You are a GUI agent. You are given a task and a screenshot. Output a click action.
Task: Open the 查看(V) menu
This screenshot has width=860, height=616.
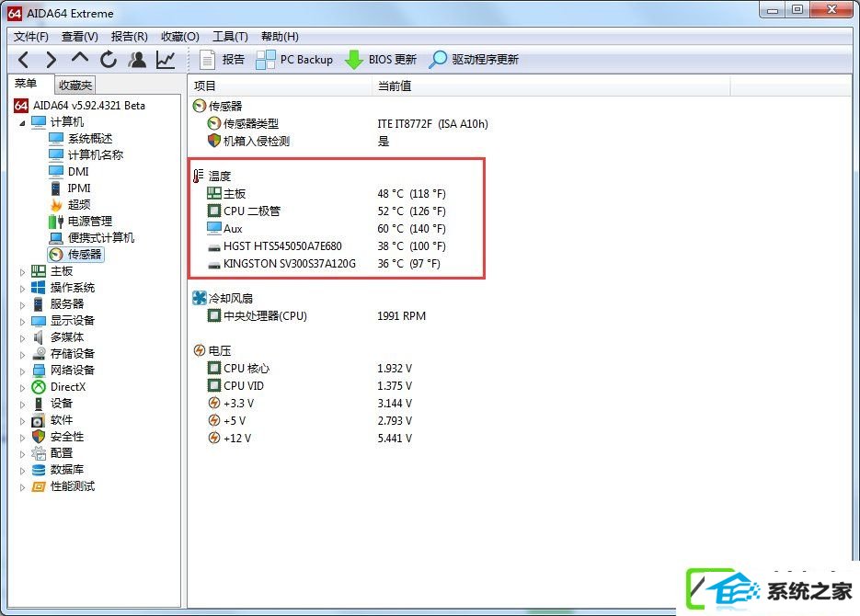(80, 36)
